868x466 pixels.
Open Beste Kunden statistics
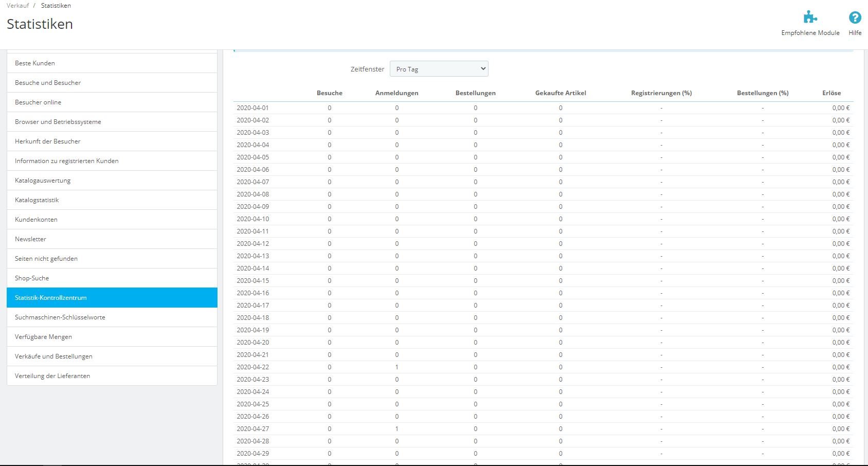(x=112, y=63)
